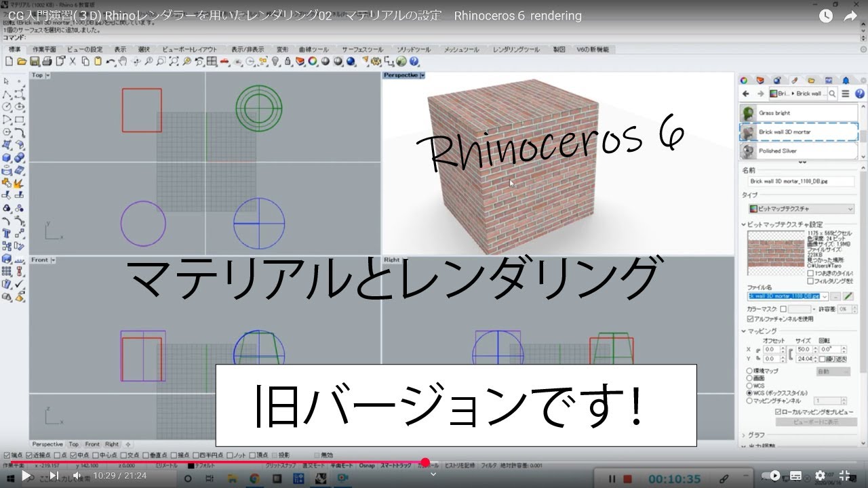The height and width of the screenshot is (488, 868).
Task: Open the Front viewport title menu arrow
Action: [x=52, y=260]
